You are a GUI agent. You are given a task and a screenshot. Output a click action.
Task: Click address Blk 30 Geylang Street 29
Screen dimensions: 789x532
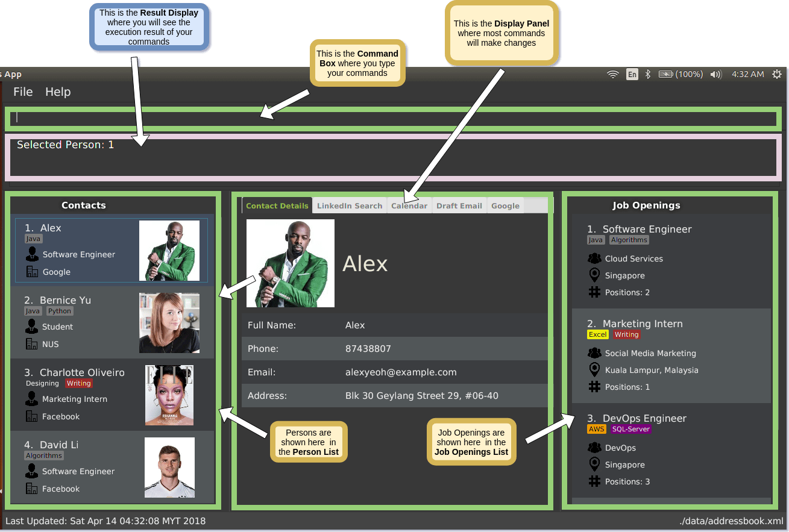(x=422, y=396)
